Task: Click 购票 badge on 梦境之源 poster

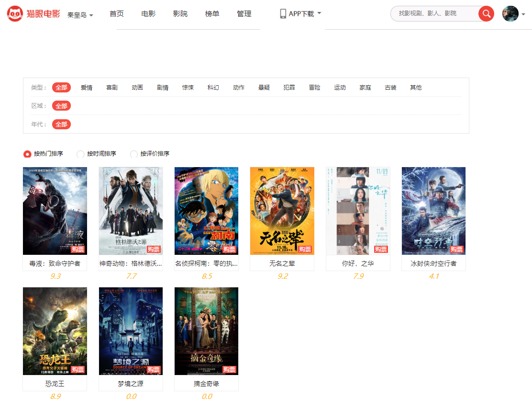Action: point(154,370)
